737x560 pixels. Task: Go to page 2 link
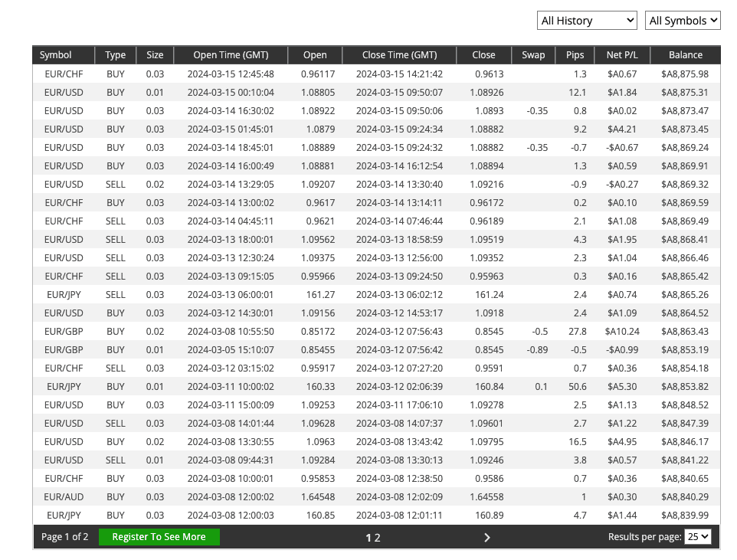pyautogui.click(x=378, y=538)
